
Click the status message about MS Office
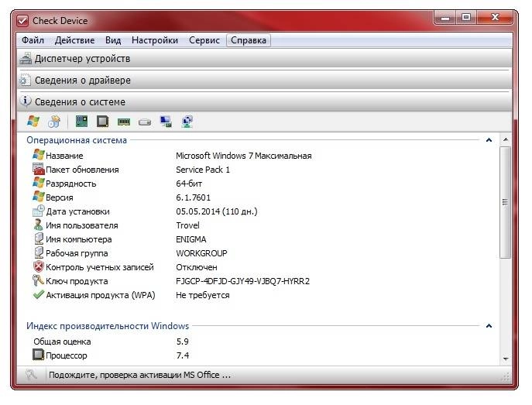(140, 375)
